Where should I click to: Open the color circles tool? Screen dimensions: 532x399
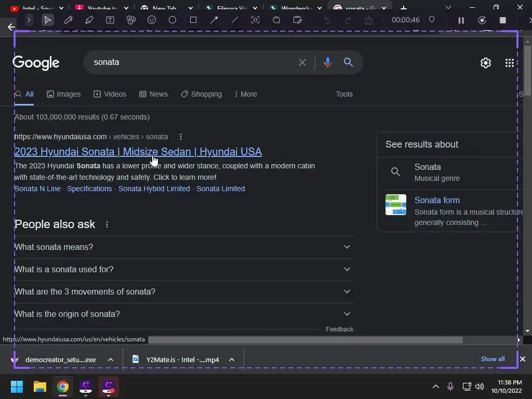point(131,20)
